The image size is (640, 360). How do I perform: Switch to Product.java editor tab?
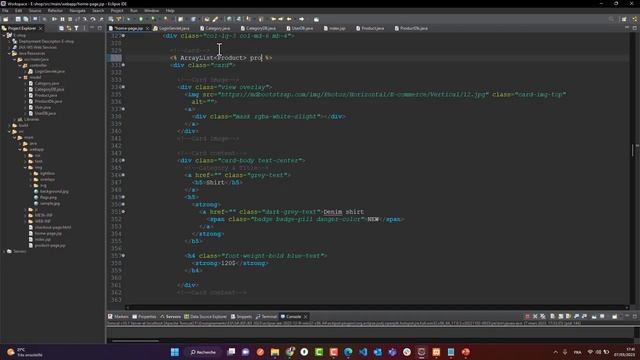click(x=370, y=28)
